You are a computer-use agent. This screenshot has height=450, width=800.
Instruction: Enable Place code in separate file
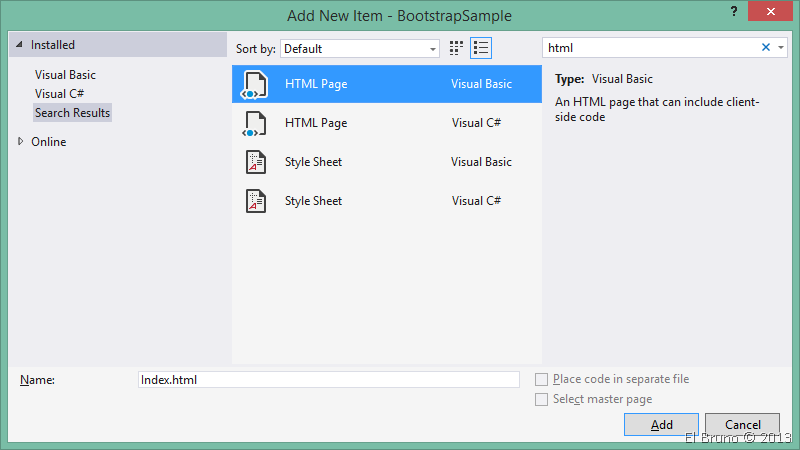[541, 380]
